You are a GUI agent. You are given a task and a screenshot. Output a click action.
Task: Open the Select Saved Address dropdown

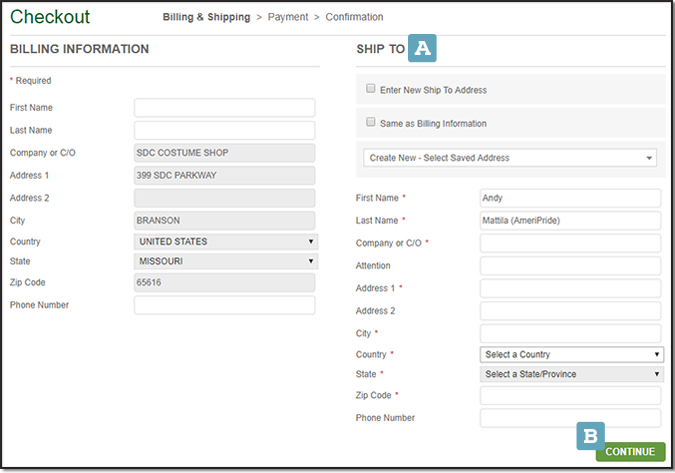pyautogui.click(x=510, y=158)
